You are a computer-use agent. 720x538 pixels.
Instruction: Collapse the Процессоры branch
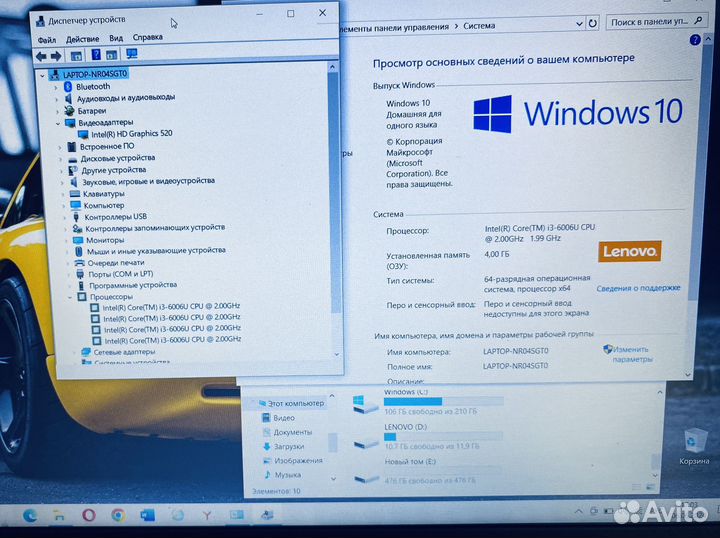[x=70, y=297]
